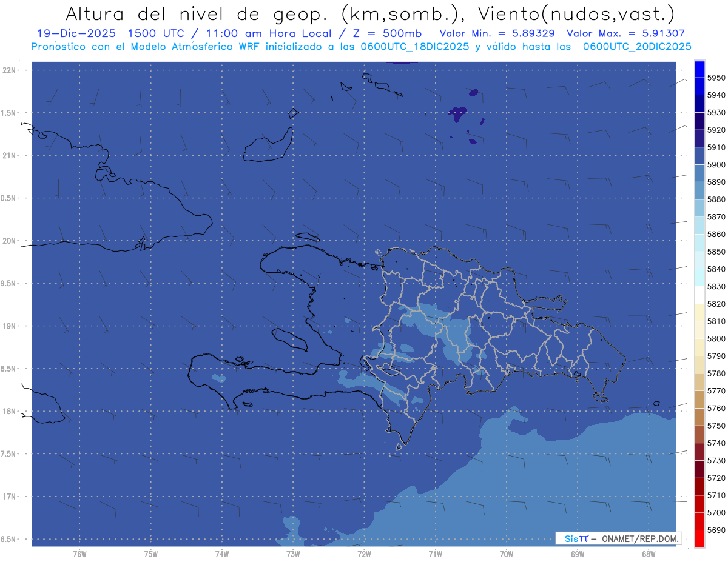728x562 pixels.
Task: Click the '21N' latitude label
Action: tap(10, 156)
